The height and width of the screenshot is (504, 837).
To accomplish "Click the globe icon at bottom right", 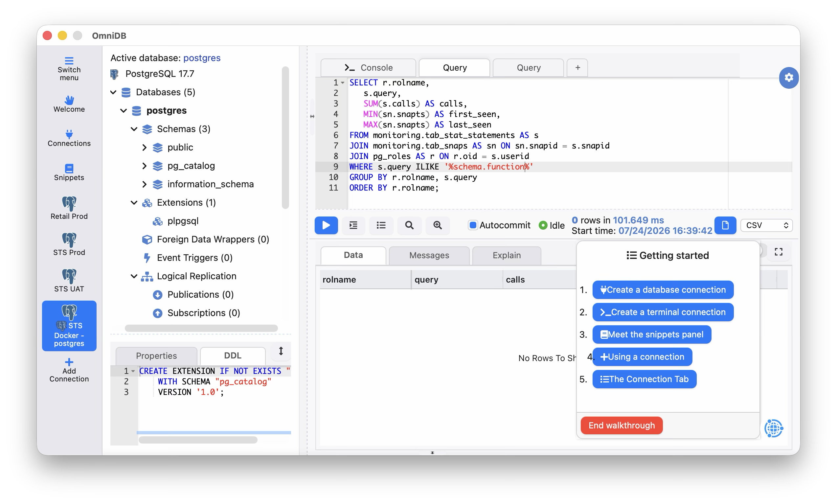I will (x=774, y=428).
